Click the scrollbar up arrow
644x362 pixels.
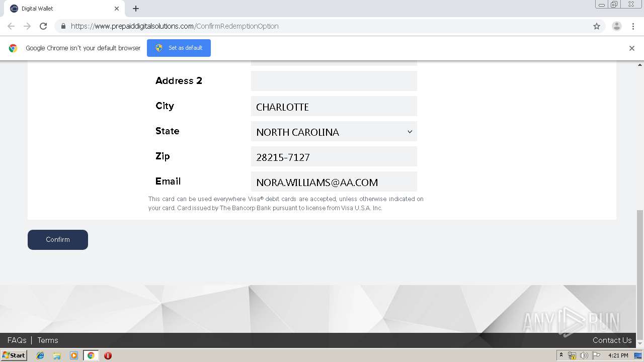click(640, 65)
